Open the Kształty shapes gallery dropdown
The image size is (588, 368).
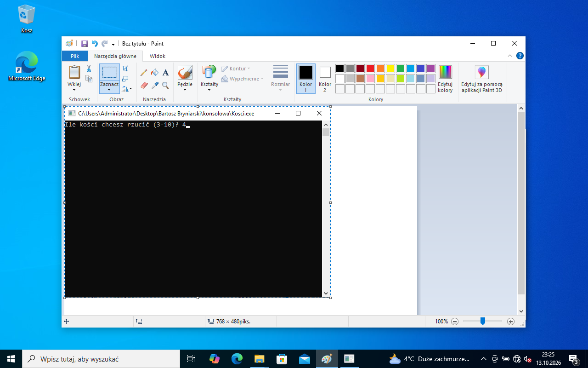point(209,90)
